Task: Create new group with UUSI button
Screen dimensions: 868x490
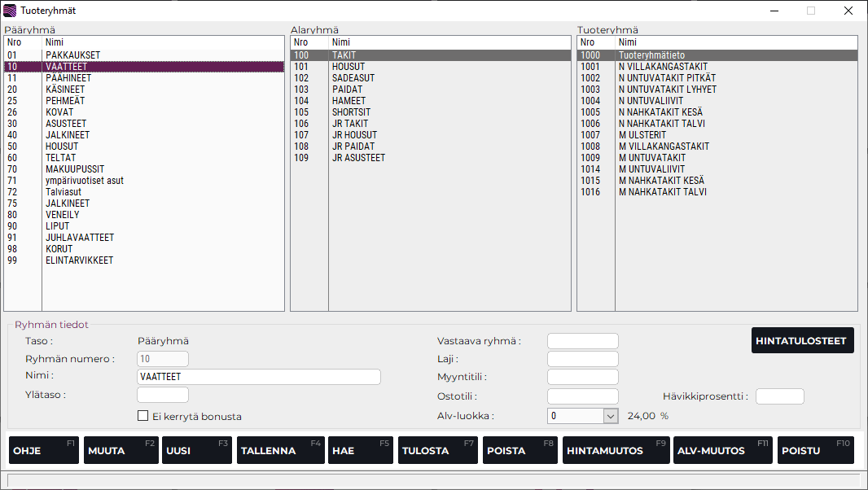Action: coord(196,450)
